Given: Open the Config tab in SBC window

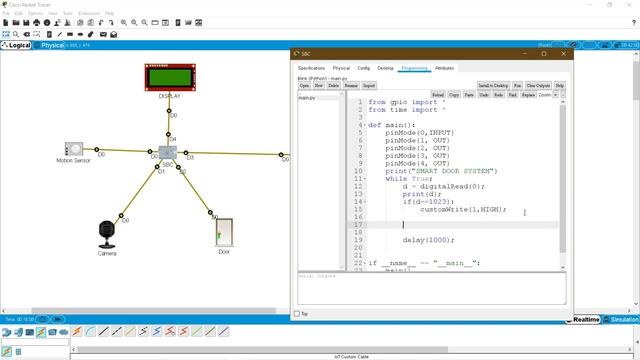Looking at the screenshot, I should 364,68.
